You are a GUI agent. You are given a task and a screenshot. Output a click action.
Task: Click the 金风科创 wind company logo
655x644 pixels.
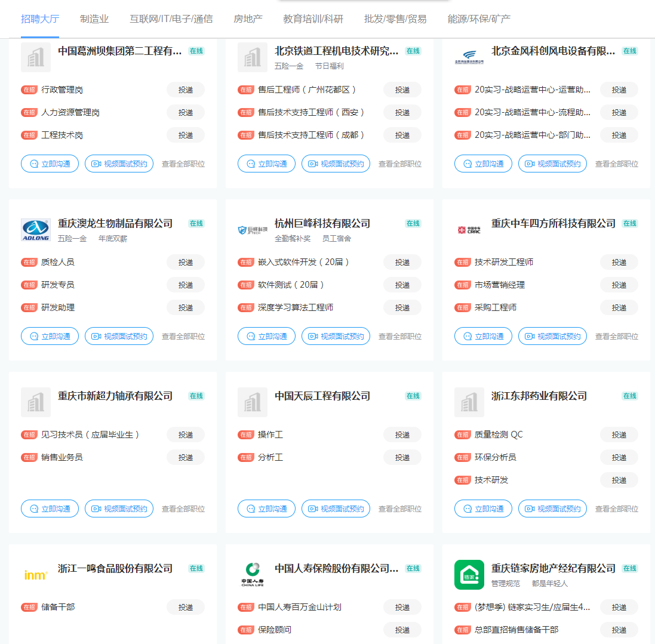point(469,56)
